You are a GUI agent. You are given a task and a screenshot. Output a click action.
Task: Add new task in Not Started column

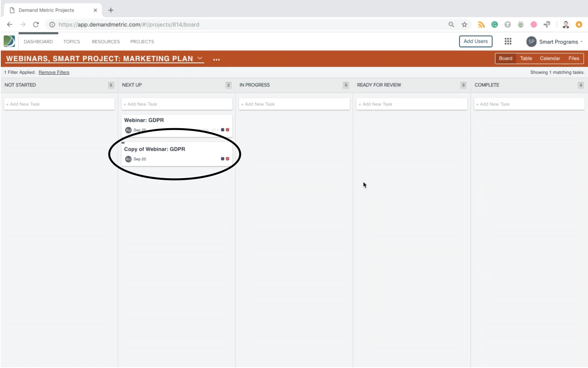pyautogui.click(x=59, y=104)
